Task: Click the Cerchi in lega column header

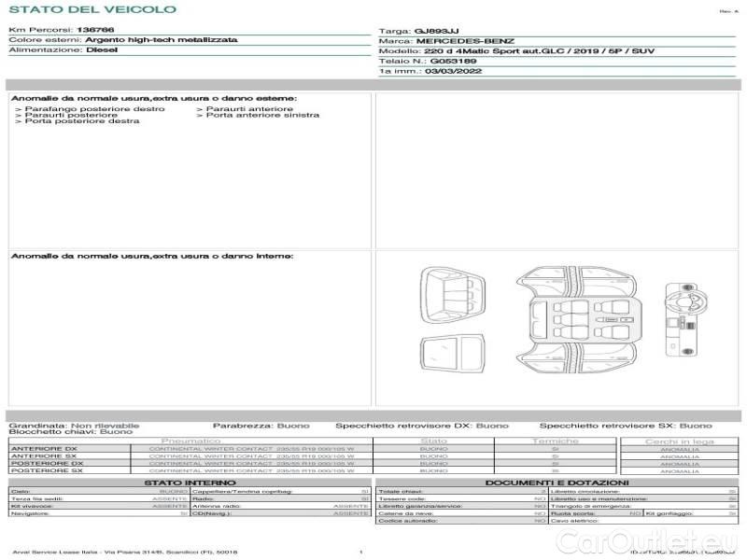Action: click(x=680, y=441)
